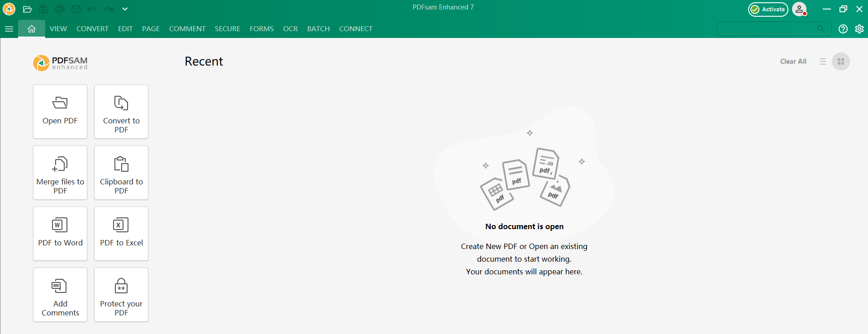This screenshot has height=334, width=868.
Task: Open the VIEW tab
Action: [58, 29]
